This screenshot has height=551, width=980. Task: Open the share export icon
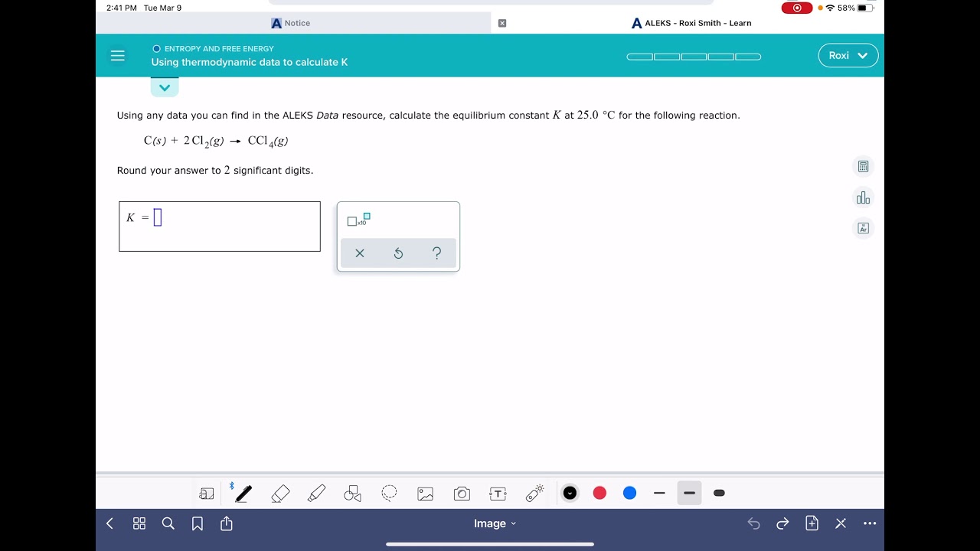(x=227, y=523)
